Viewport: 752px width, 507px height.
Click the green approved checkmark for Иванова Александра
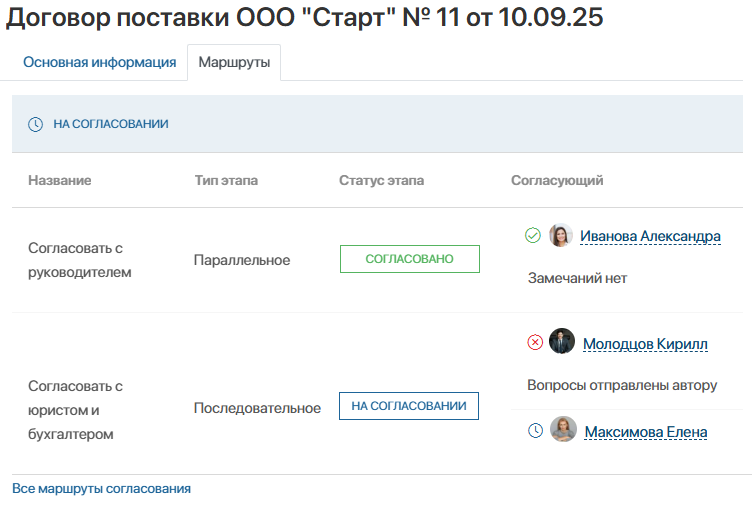click(533, 236)
